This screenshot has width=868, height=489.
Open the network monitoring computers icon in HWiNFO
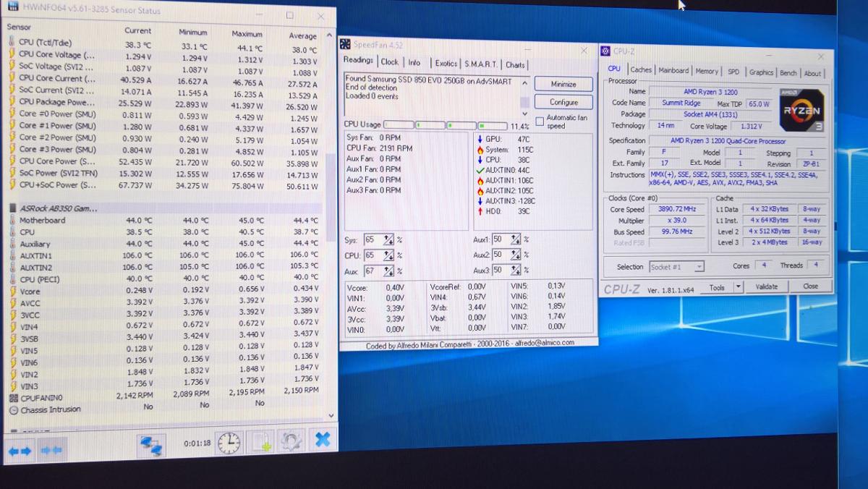point(151,445)
